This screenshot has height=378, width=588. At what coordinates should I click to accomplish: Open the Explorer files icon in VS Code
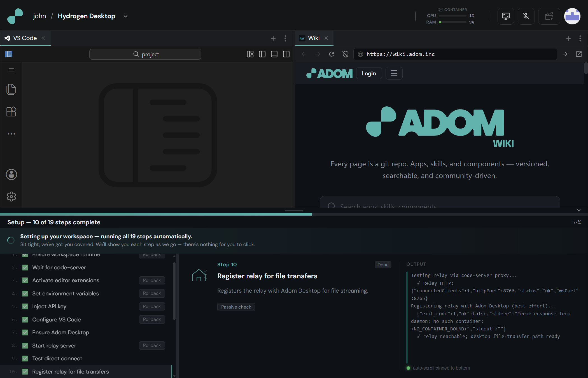pos(11,89)
